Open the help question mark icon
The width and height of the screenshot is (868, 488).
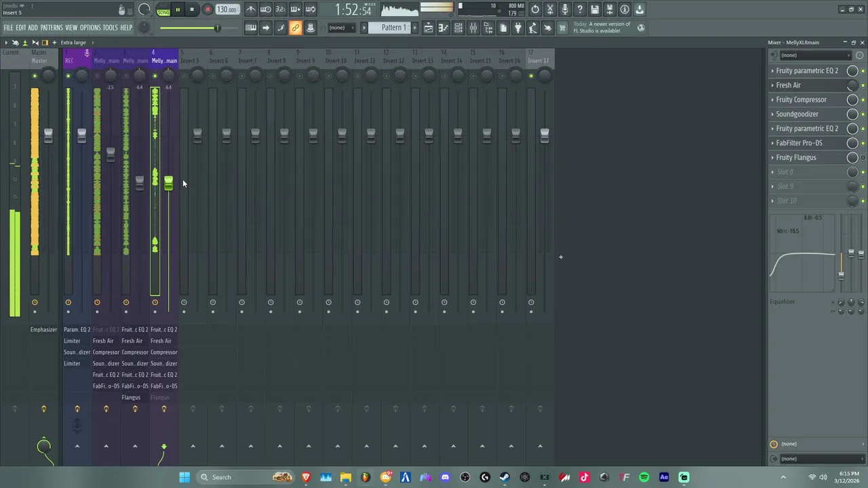click(580, 9)
